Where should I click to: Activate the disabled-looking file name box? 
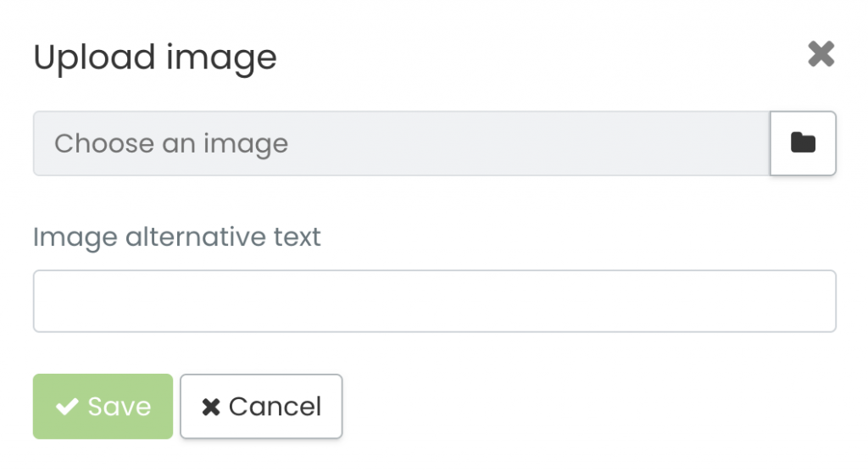pyautogui.click(x=402, y=143)
